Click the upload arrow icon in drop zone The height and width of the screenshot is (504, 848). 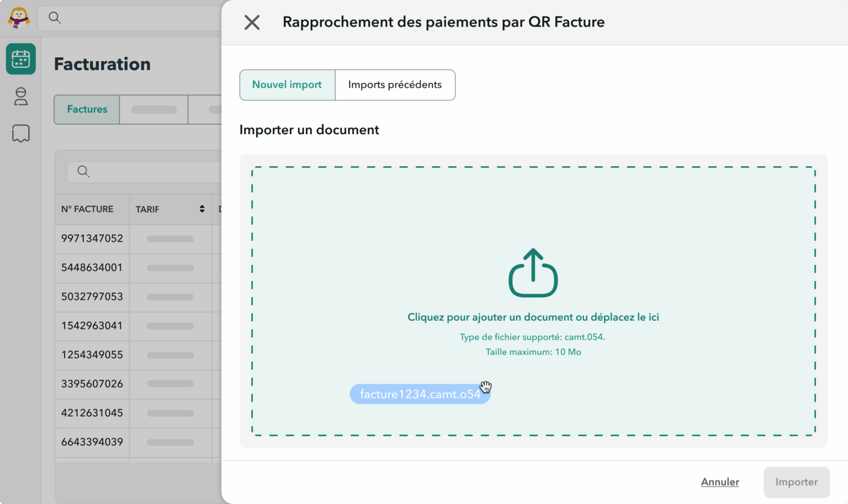[532, 272]
